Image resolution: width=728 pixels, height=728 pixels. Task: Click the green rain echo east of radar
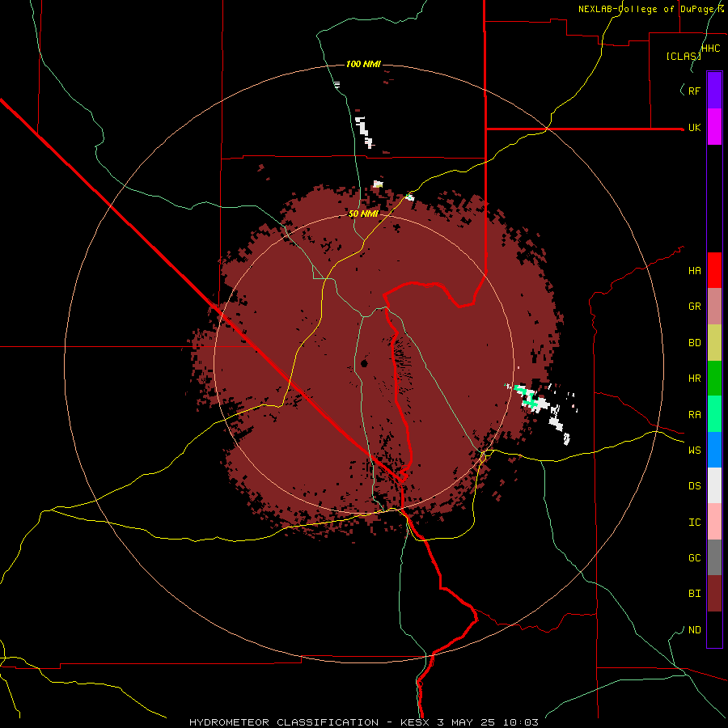pyautogui.click(x=528, y=396)
